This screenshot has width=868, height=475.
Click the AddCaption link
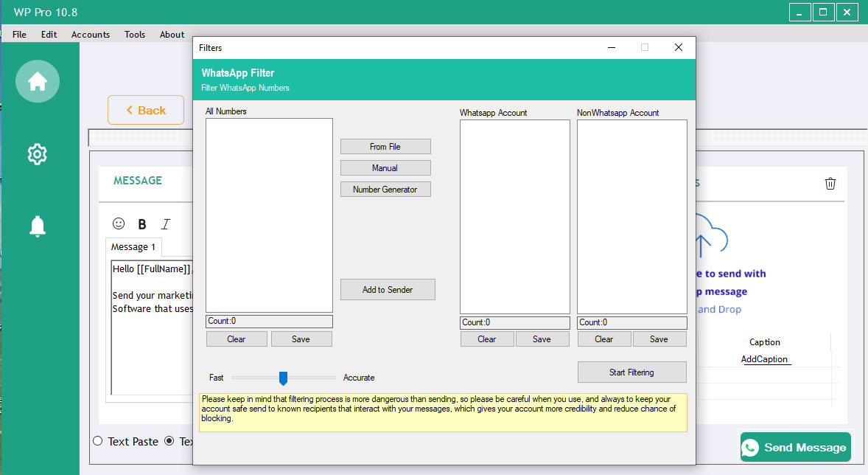[x=764, y=359]
